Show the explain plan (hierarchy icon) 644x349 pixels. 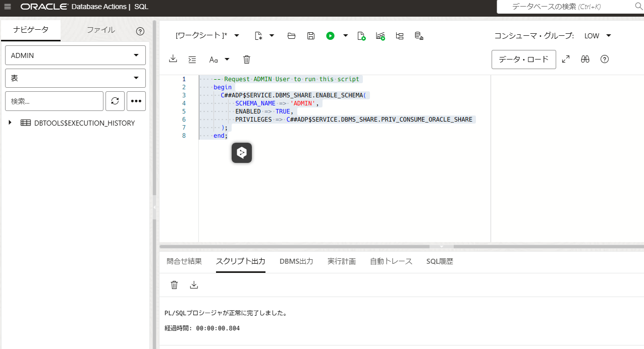(399, 36)
